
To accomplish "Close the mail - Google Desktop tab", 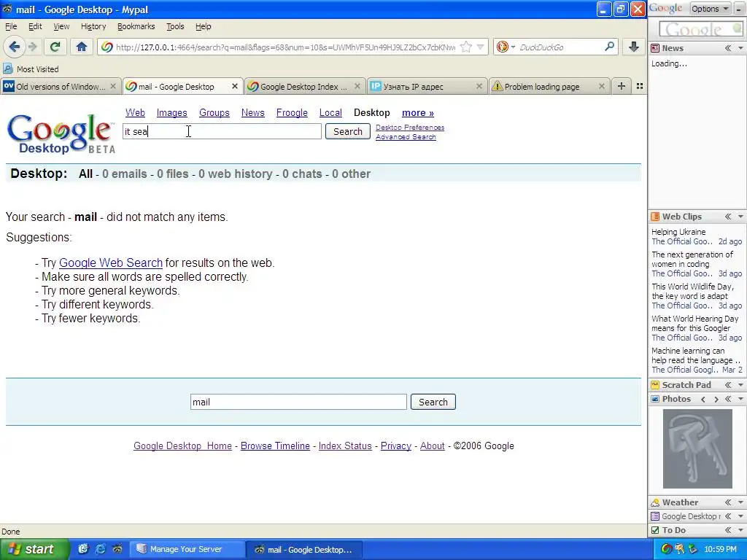I will [x=234, y=87].
